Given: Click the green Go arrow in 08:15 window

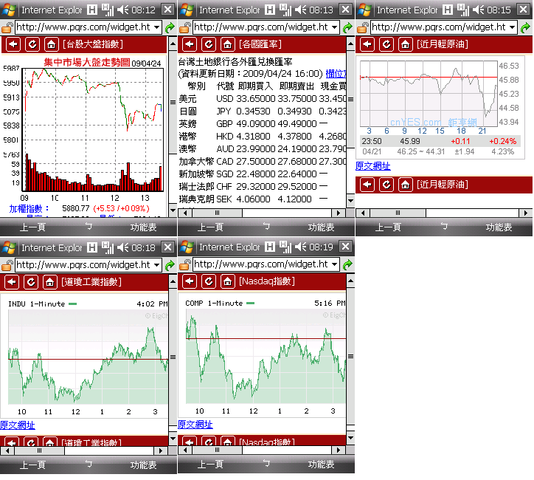Looking at the screenshot, I should point(526,27).
